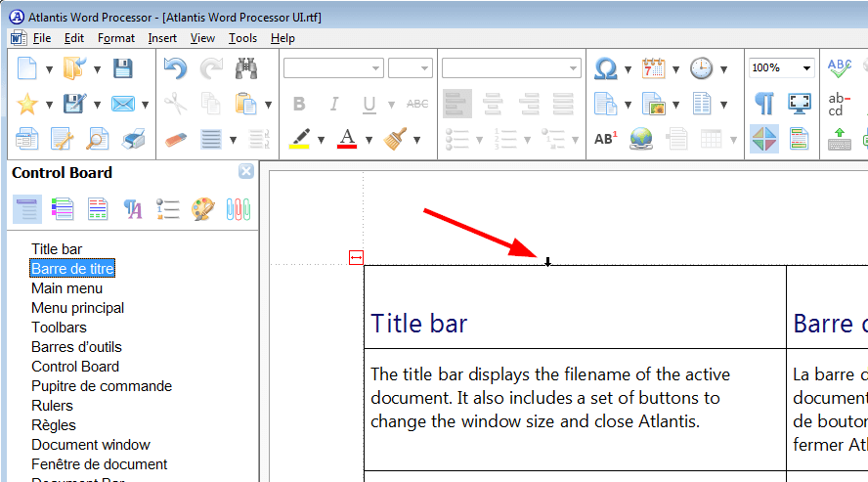Click the Control Board styles palette icon
Image resolution: width=868 pixels, height=482 pixels.
coord(203,209)
